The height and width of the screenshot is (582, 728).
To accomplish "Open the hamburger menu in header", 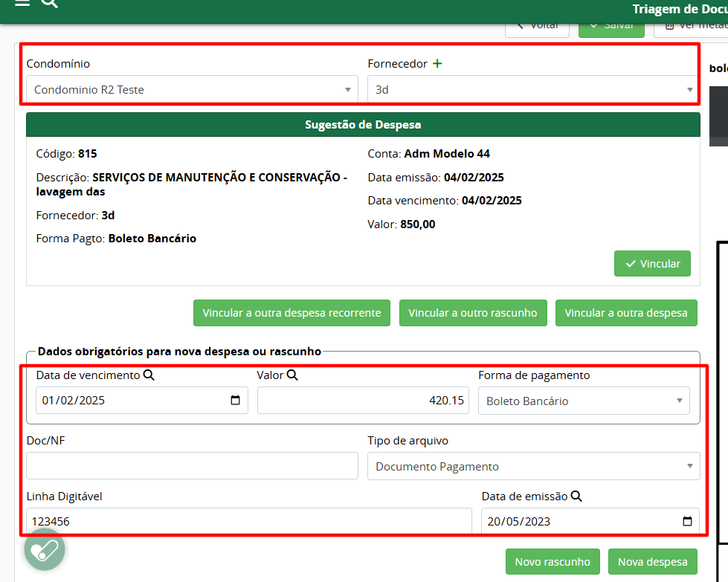I will (x=22, y=3).
